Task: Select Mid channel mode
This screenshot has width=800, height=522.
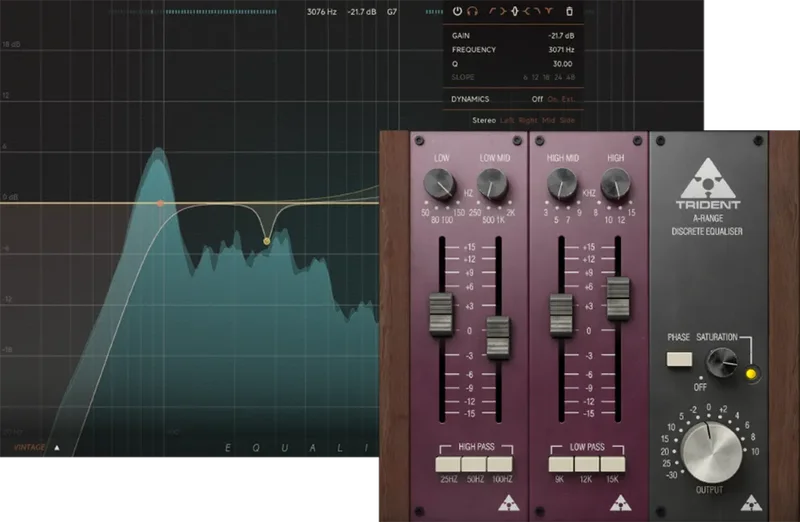Action: click(x=548, y=120)
